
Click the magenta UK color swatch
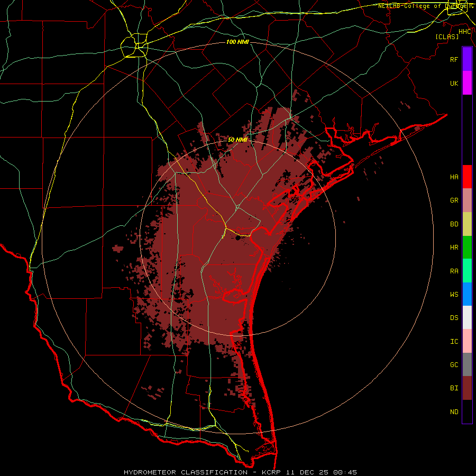(467, 83)
